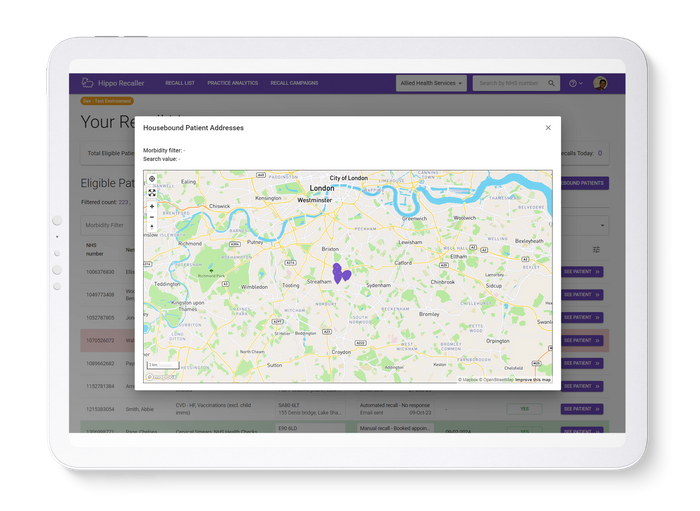Reset map bearing with compass icon
700x511 pixels.
152,227
